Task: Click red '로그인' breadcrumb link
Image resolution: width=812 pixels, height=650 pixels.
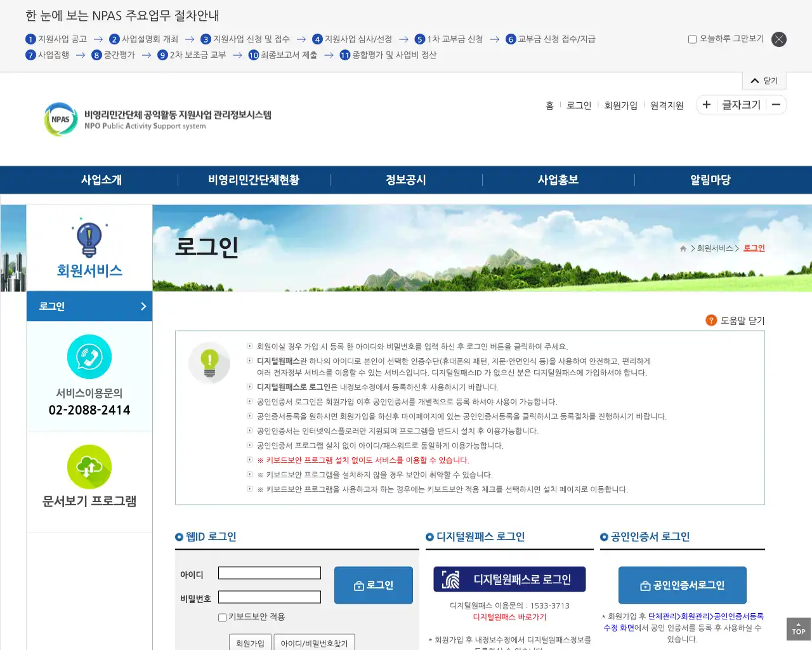Action: tap(754, 248)
